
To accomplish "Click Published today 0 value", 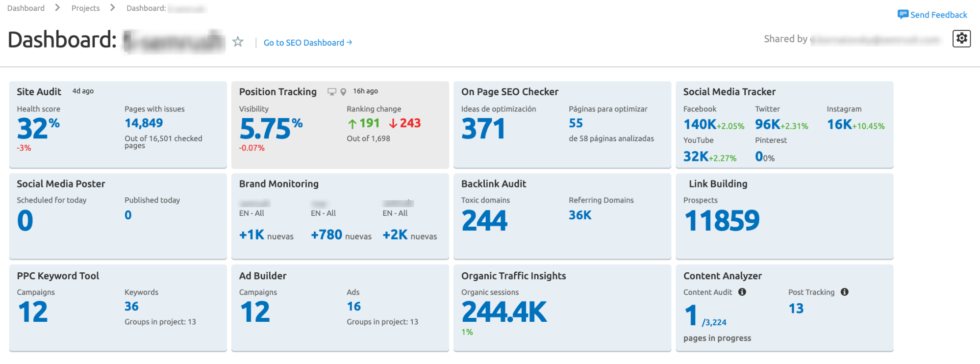I will tap(128, 215).
